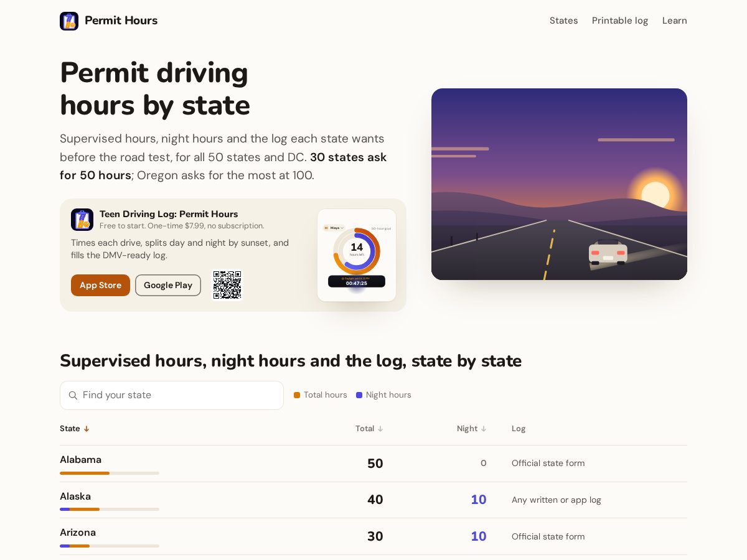Click Arizona's 'Official state form' log text
The width and height of the screenshot is (747, 560).
coord(548,536)
